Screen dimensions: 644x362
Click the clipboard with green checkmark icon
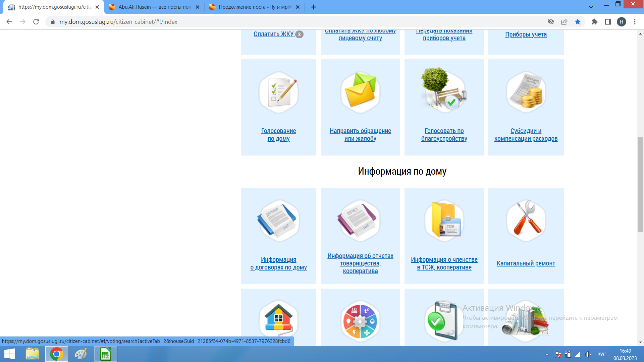[444, 321]
